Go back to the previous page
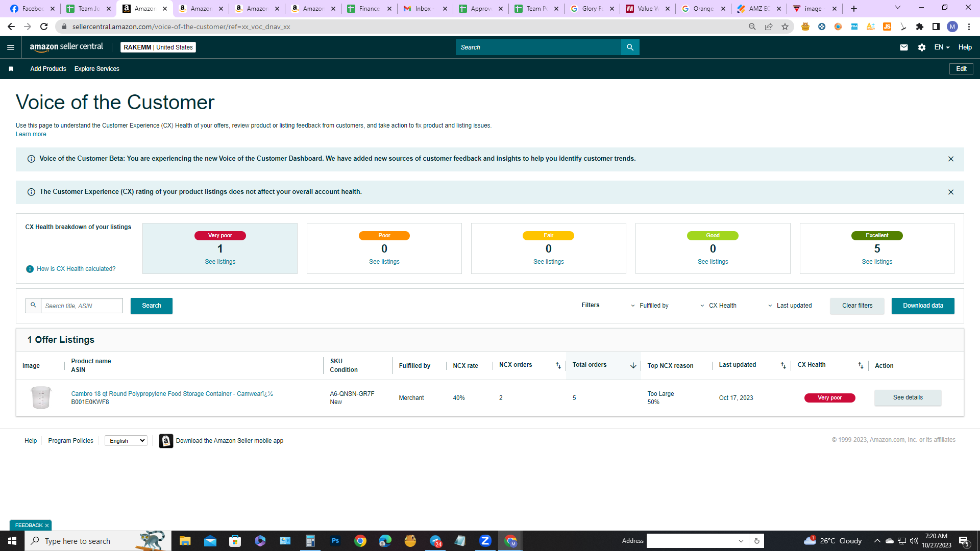This screenshot has width=980, height=551. tap(11, 27)
